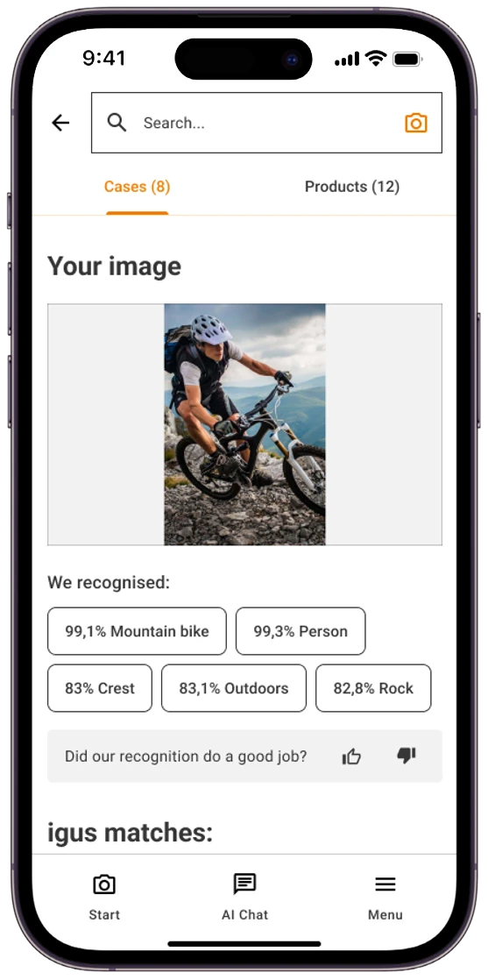Tap the battery status icon
The height and width of the screenshot is (980, 488).
tap(408, 60)
